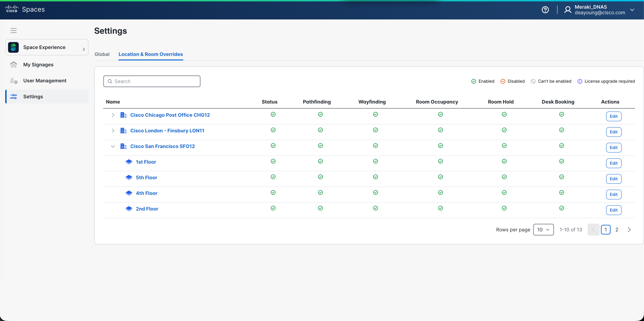
Task: Click the Can't be enabled legend icon
Action: 533,81
